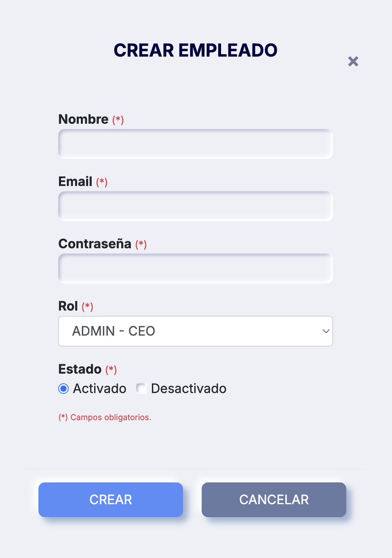Submit the form with CREAR button

click(111, 500)
